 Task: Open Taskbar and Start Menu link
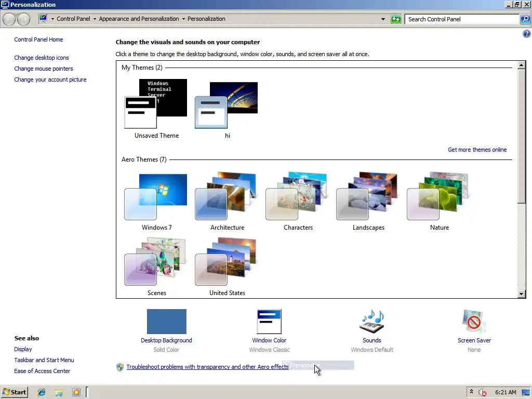click(x=44, y=360)
